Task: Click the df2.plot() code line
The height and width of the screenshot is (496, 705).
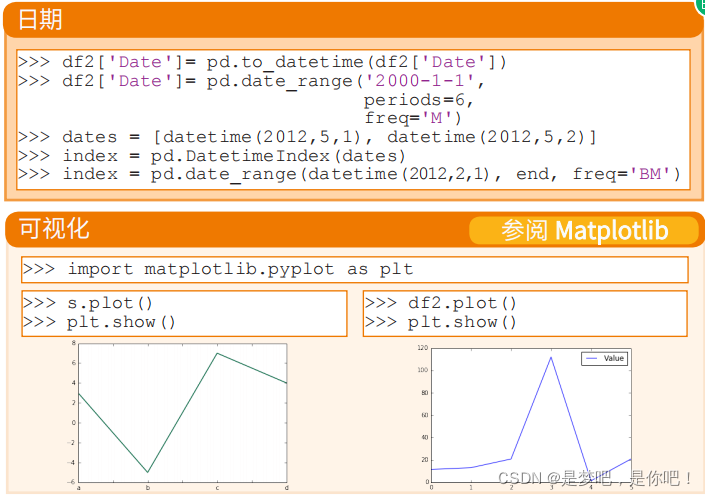Action: click(x=441, y=303)
